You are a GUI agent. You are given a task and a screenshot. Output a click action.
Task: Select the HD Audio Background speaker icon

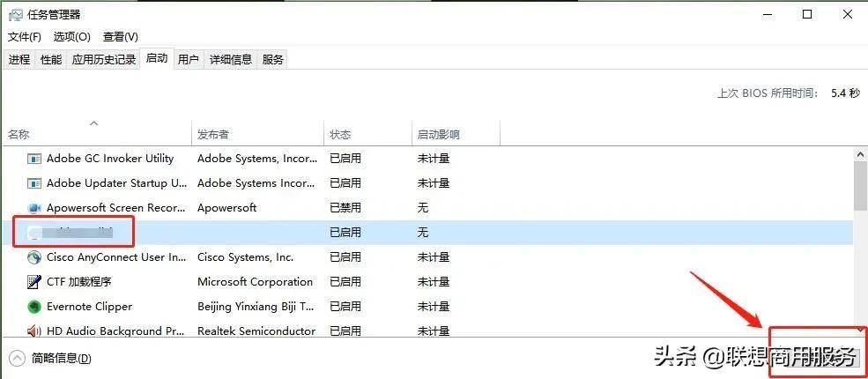34,331
